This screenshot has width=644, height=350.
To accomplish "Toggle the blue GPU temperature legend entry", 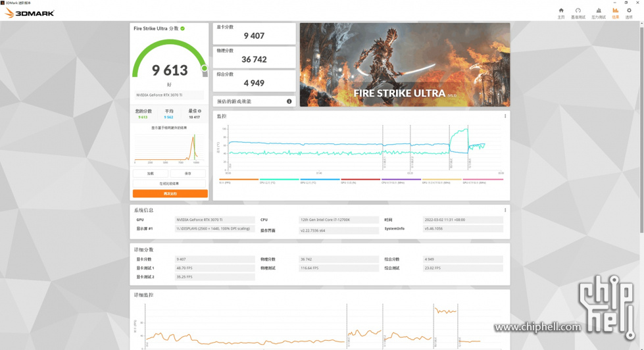I will [x=320, y=181].
